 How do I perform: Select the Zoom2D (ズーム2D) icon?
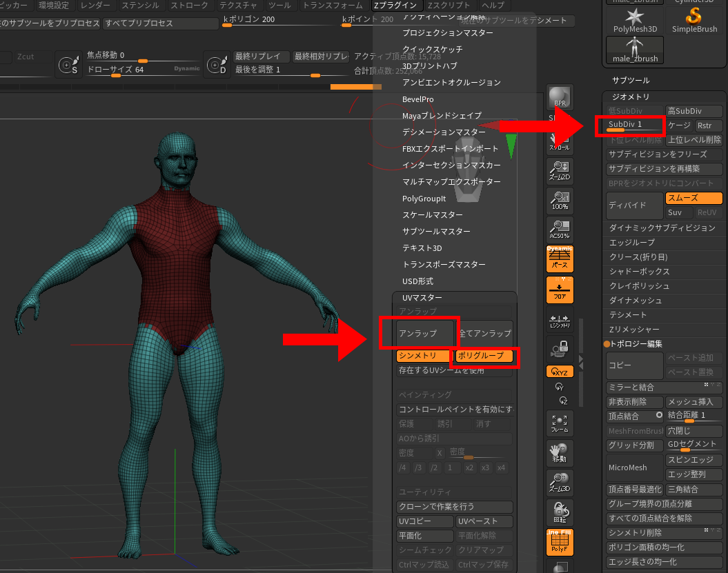[560, 171]
